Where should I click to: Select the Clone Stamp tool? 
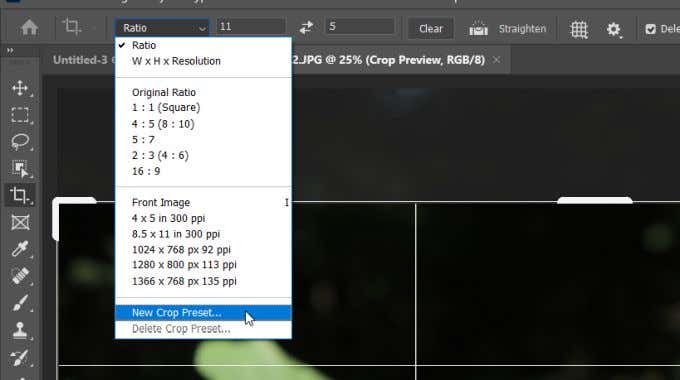point(20,330)
